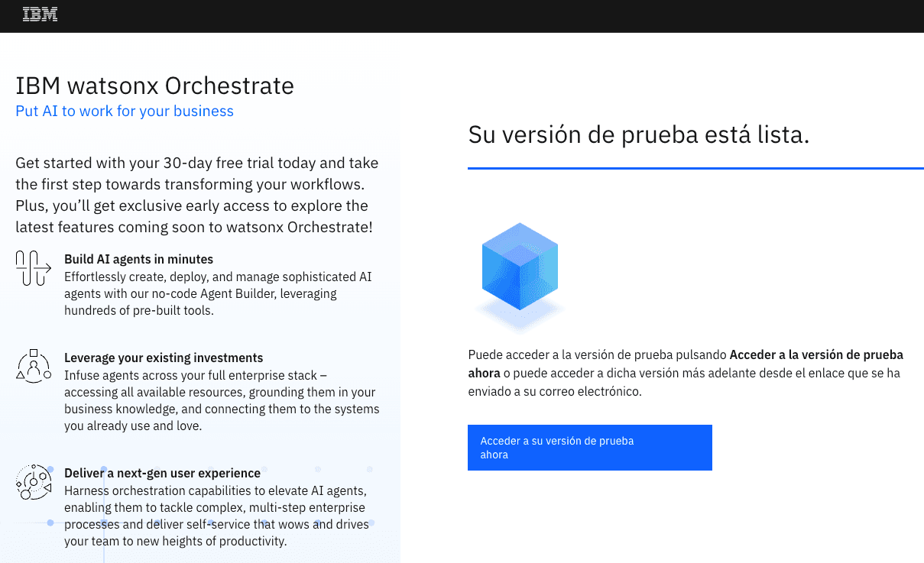Click the Deliver a next-gen user experience heading
This screenshot has height=563, width=924.
click(x=162, y=473)
